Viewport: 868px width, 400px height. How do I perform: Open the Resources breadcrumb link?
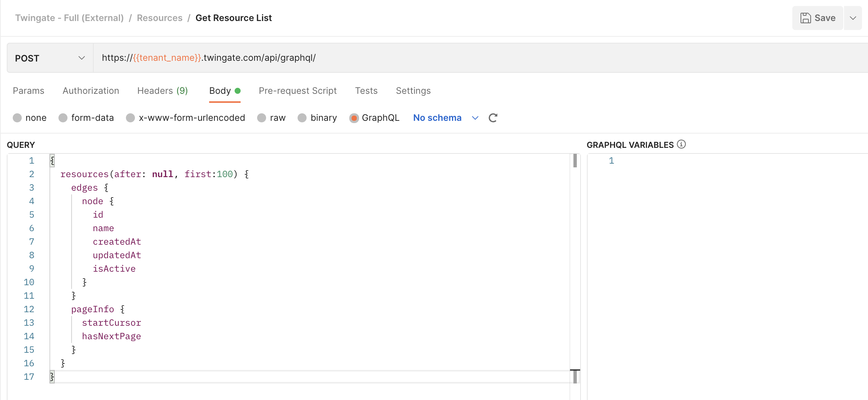point(160,18)
